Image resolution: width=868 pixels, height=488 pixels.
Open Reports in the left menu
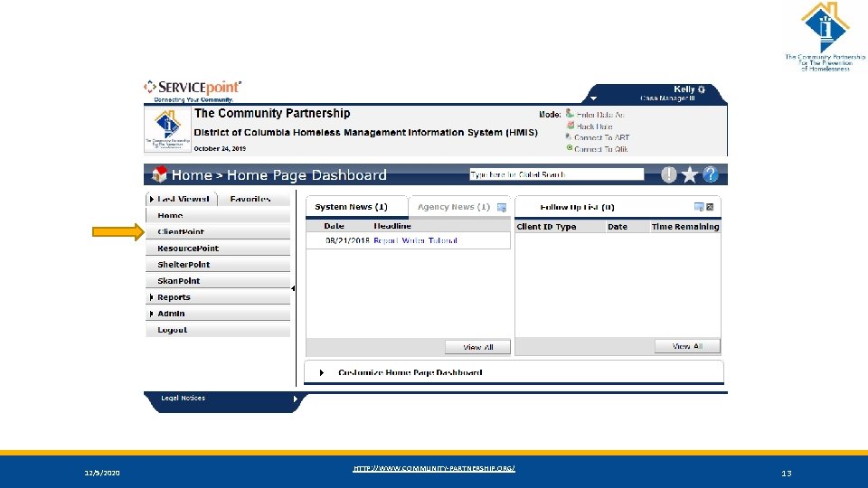tap(218, 297)
